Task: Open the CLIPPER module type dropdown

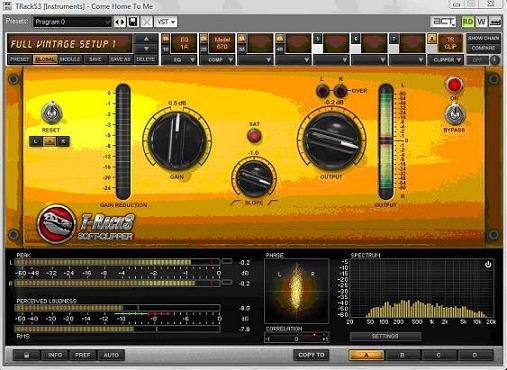Action: point(446,60)
